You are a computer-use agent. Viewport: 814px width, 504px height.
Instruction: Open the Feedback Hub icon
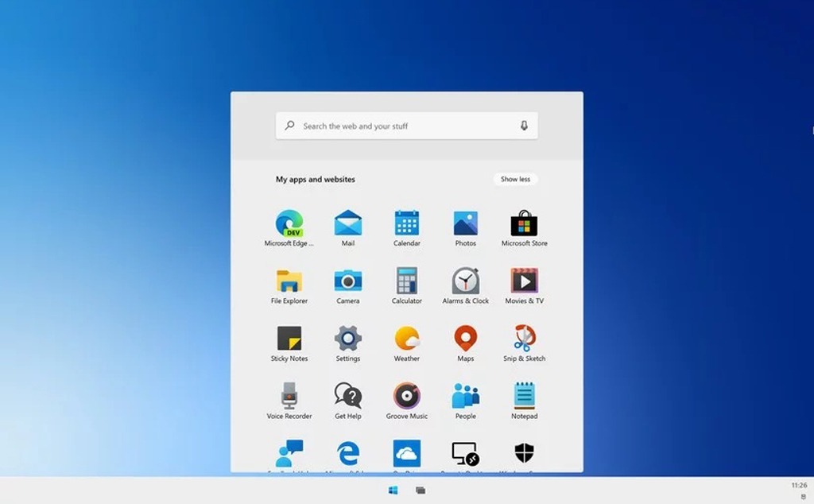(289, 456)
